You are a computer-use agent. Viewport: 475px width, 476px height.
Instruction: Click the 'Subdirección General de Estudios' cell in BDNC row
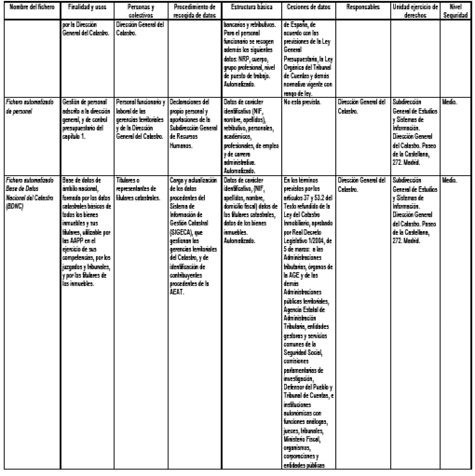[415, 322]
